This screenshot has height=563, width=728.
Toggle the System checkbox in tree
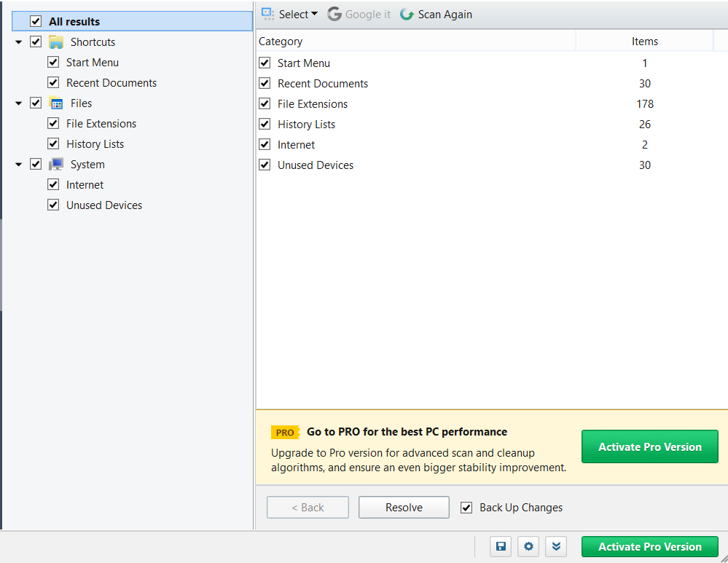point(36,165)
